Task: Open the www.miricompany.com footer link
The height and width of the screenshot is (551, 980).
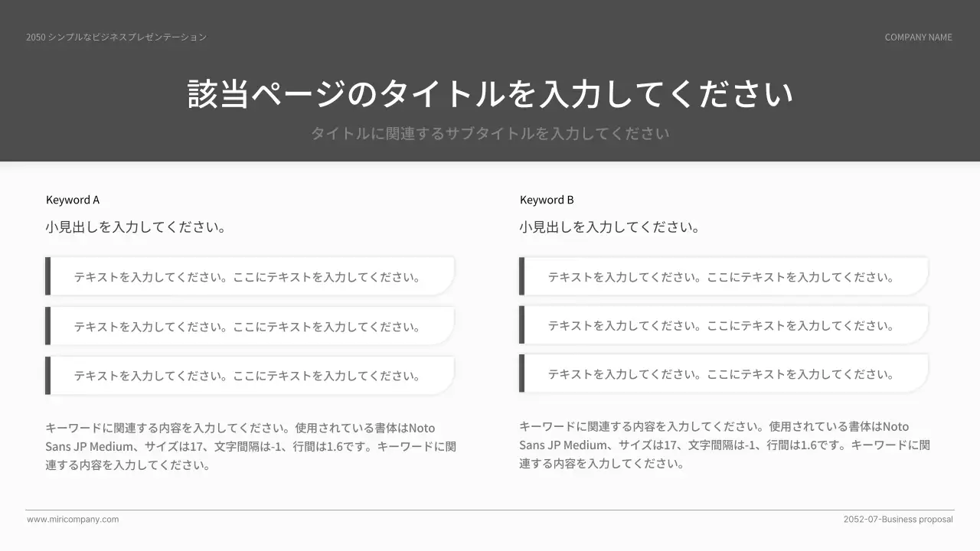Action: [x=73, y=519]
